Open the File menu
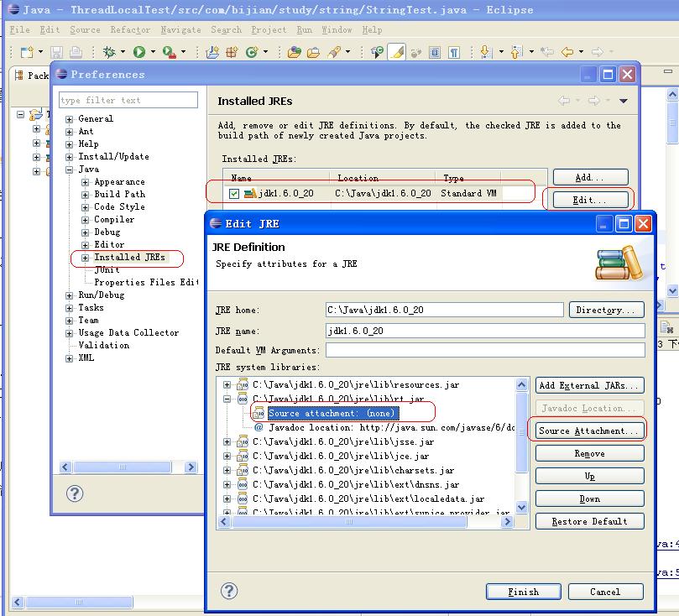This screenshot has width=679, height=616. [20, 30]
